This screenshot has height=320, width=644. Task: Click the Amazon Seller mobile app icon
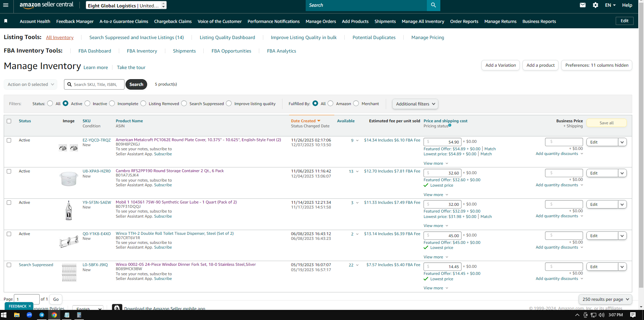pos(117,308)
